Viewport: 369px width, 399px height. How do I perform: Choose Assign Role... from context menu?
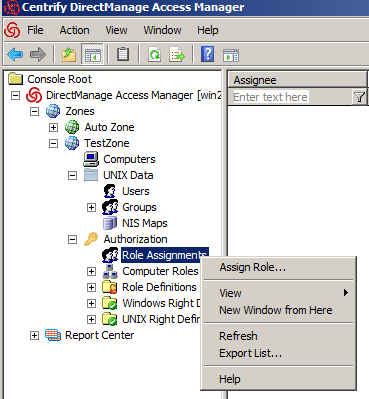pyautogui.click(x=278, y=267)
